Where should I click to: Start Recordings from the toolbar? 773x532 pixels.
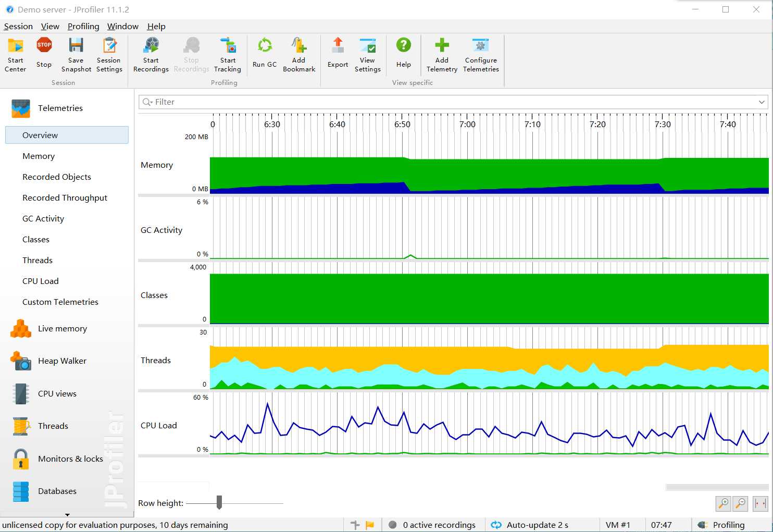pyautogui.click(x=151, y=55)
